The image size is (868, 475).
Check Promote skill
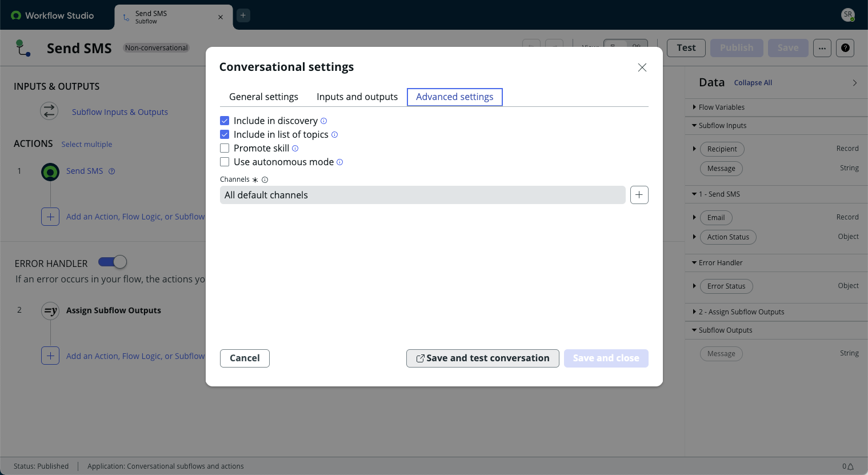pos(225,148)
